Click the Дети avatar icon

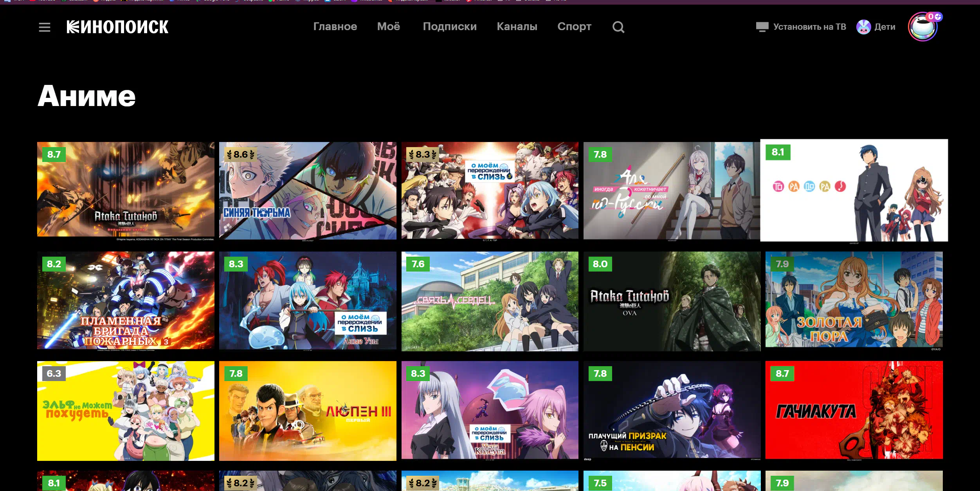[x=863, y=27]
